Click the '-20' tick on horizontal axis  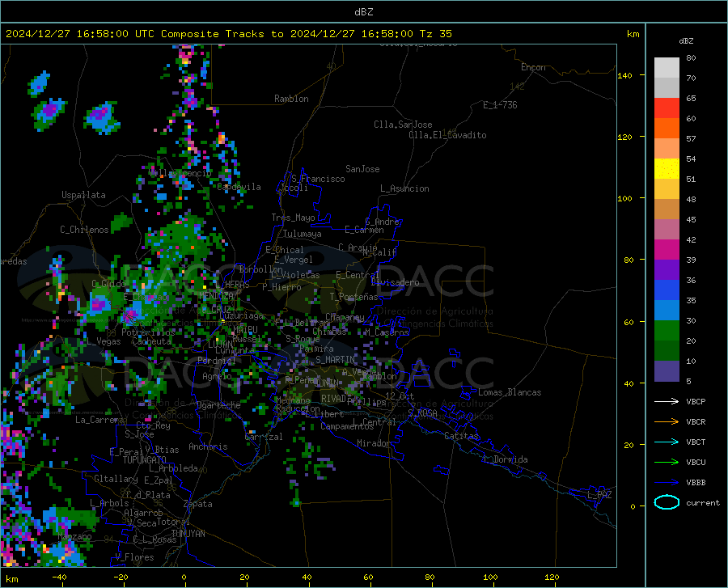(121, 577)
